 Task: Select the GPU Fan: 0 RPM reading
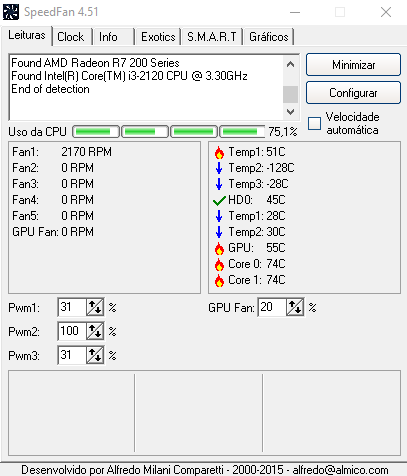click(53, 232)
